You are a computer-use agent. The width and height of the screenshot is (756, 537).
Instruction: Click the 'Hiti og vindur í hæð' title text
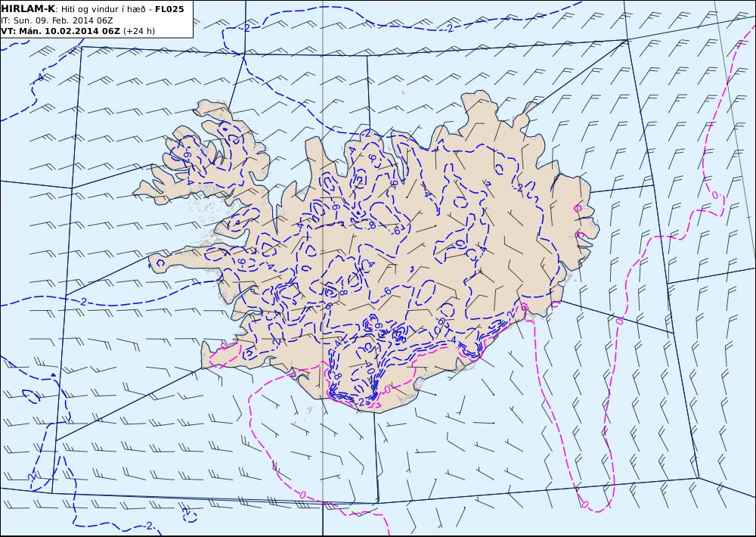(x=103, y=9)
